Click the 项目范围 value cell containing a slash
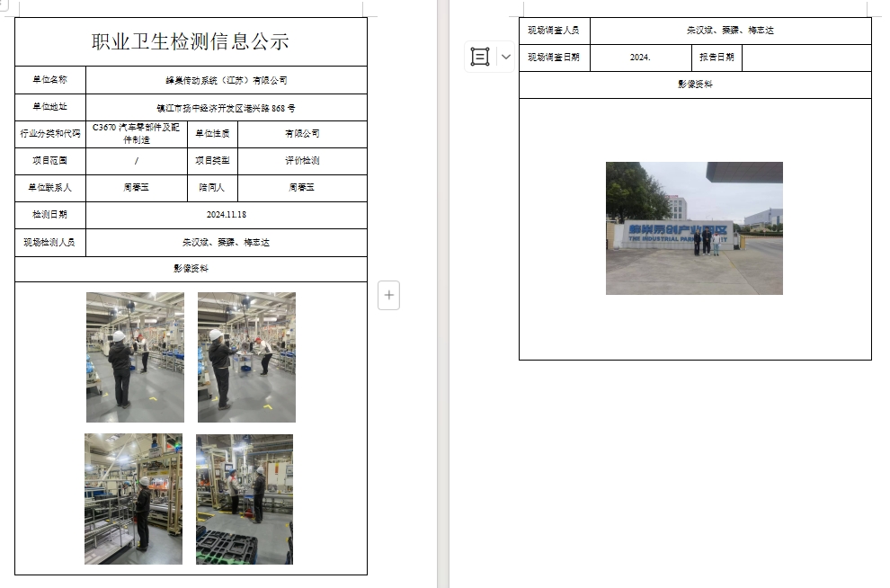The height and width of the screenshot is (588, 890). (x=137, y=161)
